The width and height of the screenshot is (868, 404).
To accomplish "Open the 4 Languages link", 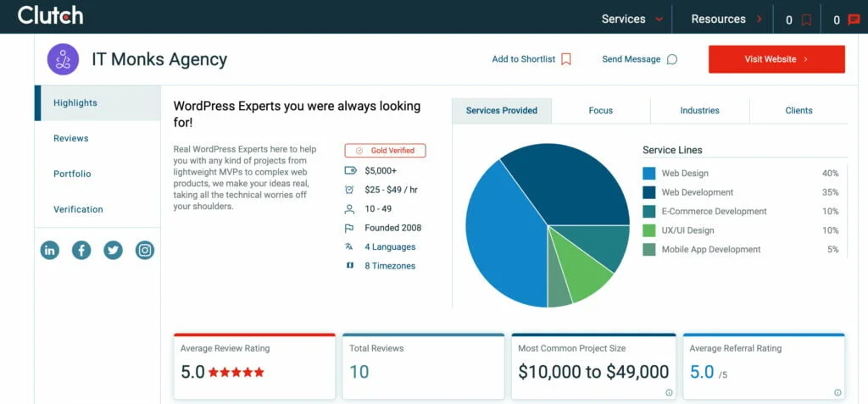I will (390, 246).
